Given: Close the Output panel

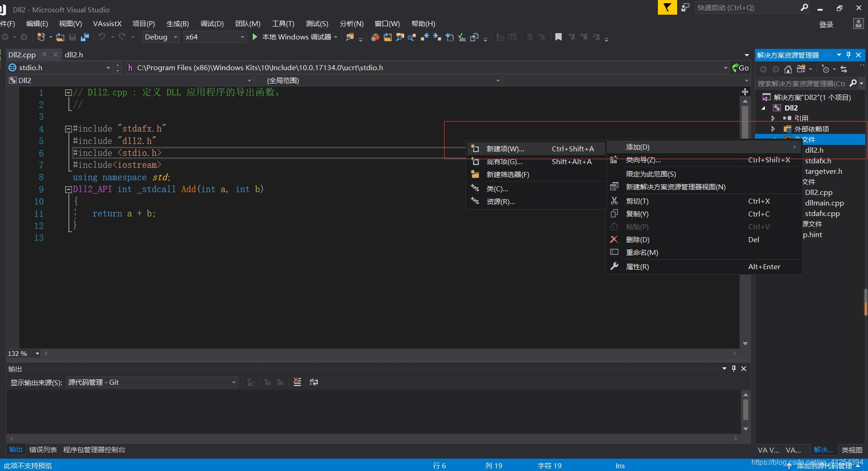Looking at the screenshot, I should 744,369.
